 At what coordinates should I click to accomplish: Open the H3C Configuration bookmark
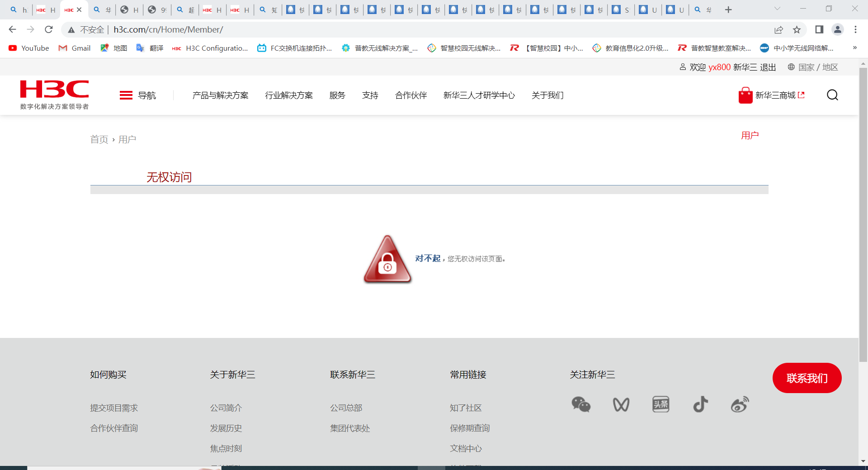[210, 48]
